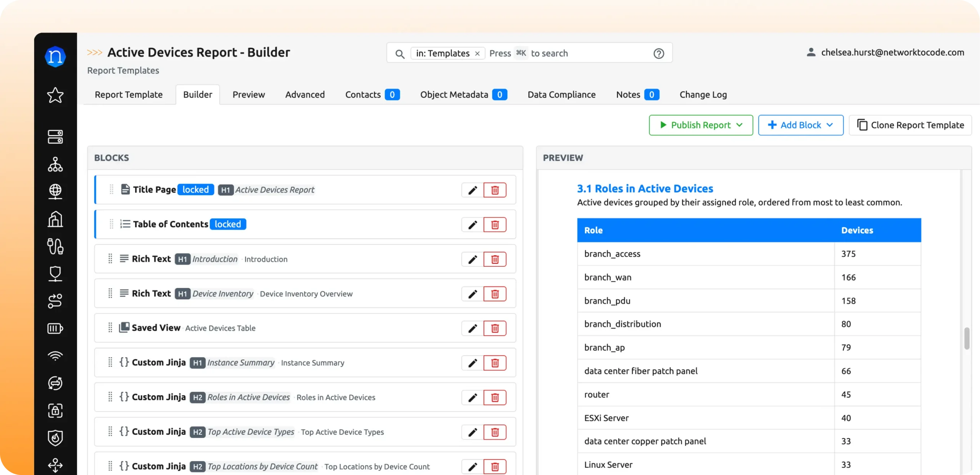The image size is (980, 475).
Task: Click the user profile avatar icon
Action: click(811, 52)
